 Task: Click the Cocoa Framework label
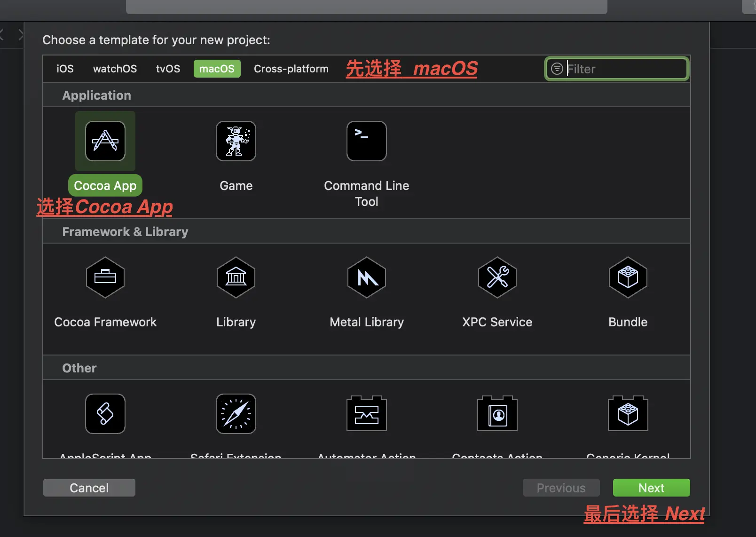(105, 322)
